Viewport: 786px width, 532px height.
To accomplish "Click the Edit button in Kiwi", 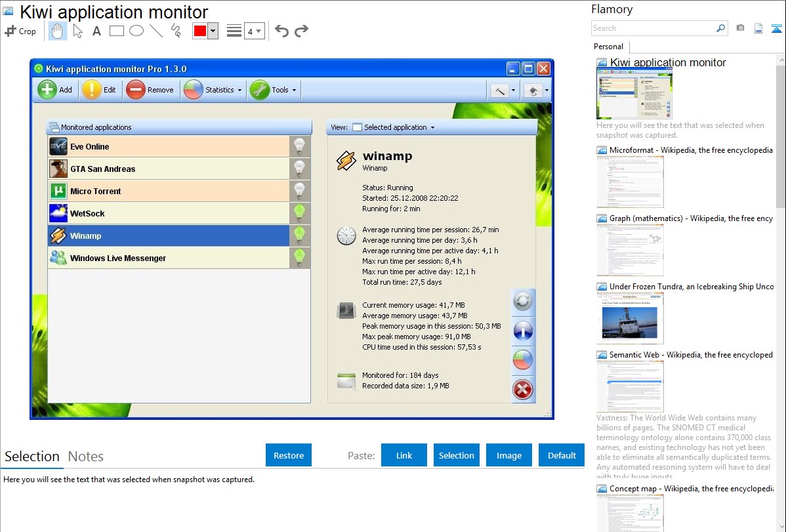I will [99, 91].
